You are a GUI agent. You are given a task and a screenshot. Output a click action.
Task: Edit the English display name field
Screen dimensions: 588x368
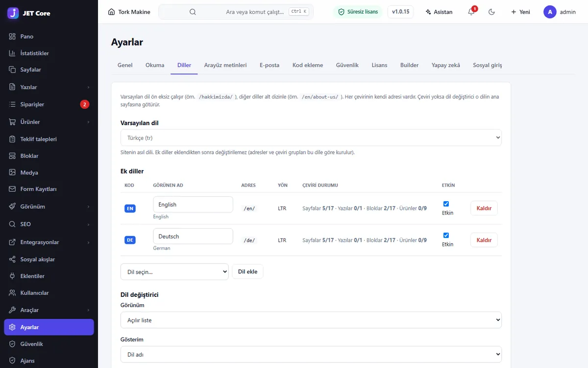point(193,205)
